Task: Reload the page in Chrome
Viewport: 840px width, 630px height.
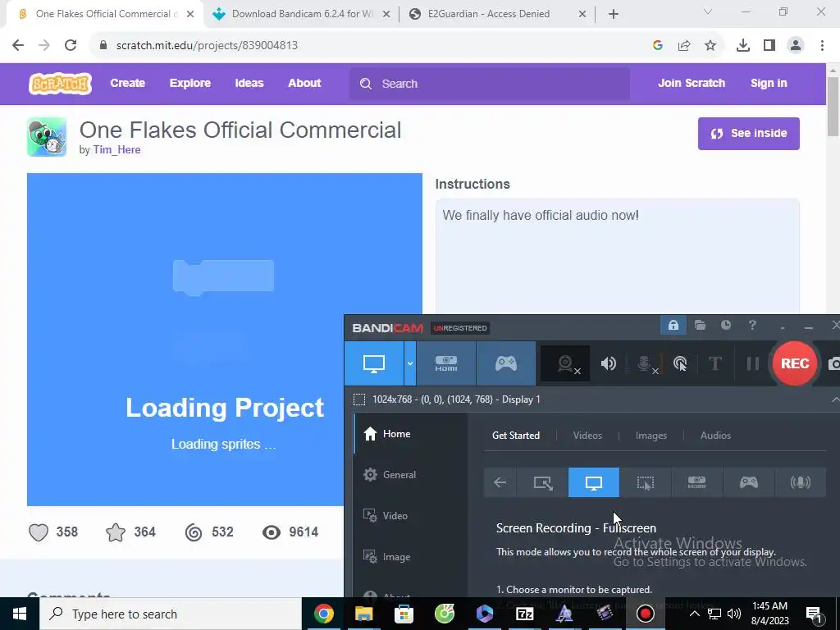Action: click(x=71, y=45)
